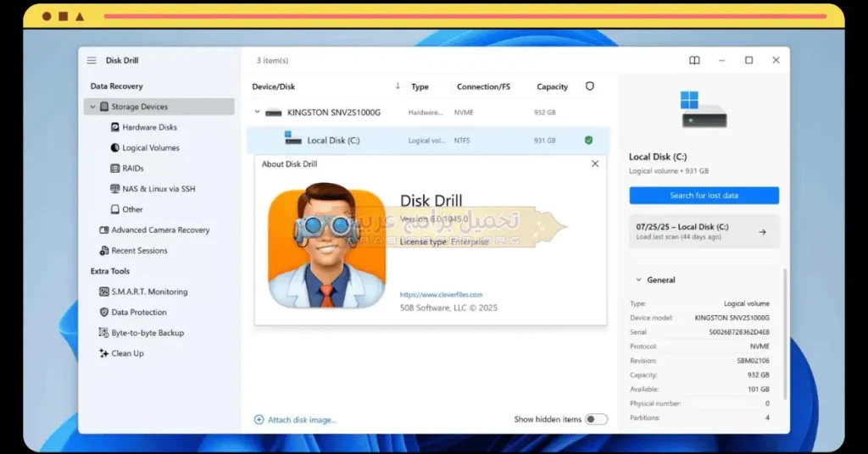Open the help book icon in title bar

(694, 60)
